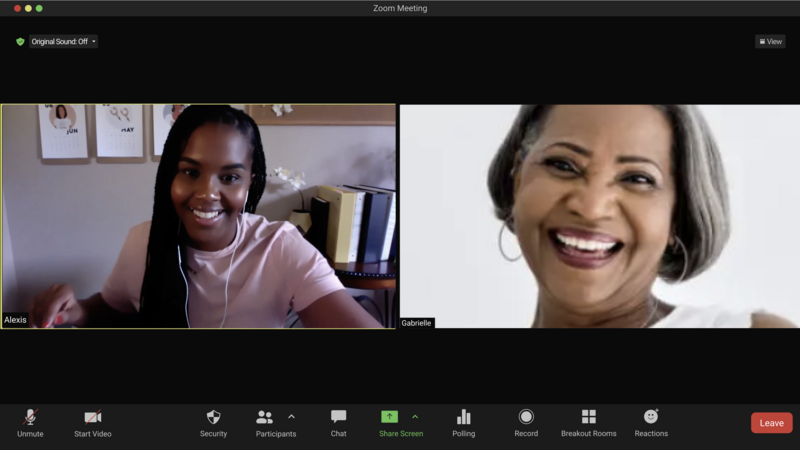Click the Zoom Meeting window title
Viewport: 800px width, 450px height.
coord(400,8)
